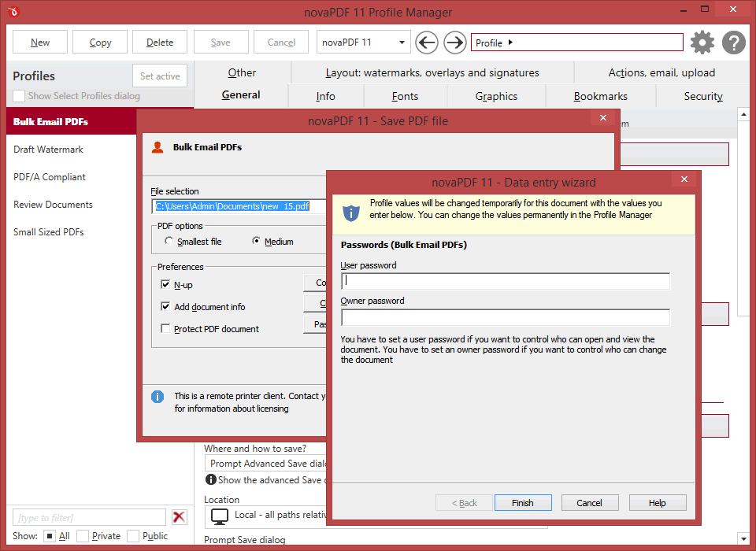Click the novaPDF logo in title bar
The width and height of the screenshot is (756, 551).
(x=13, y=11)
